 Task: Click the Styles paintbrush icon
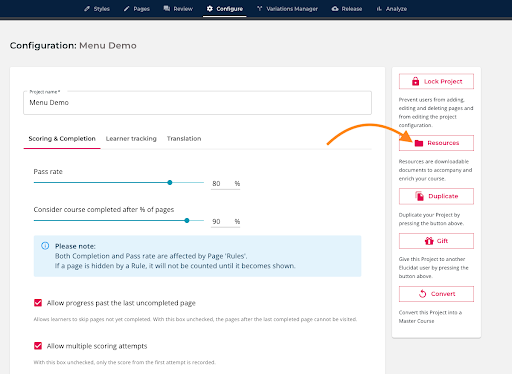coord(87,9)
